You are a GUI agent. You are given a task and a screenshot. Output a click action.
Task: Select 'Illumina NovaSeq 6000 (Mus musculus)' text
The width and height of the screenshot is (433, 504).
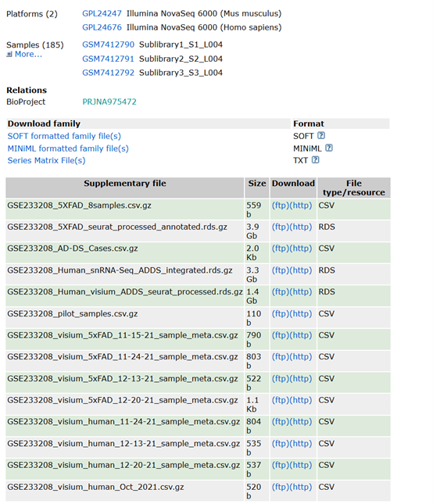pyautogui.click(x=204, y=13)
